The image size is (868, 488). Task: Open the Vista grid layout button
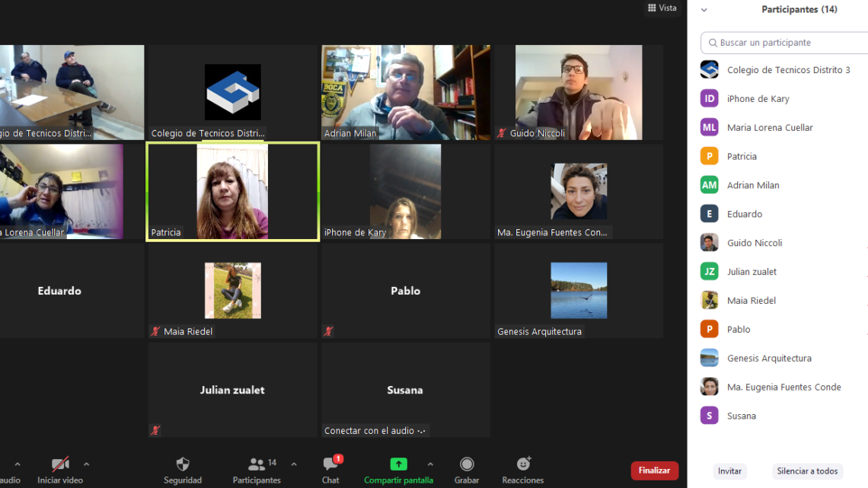pyautogui.click(x=662, y=8)
